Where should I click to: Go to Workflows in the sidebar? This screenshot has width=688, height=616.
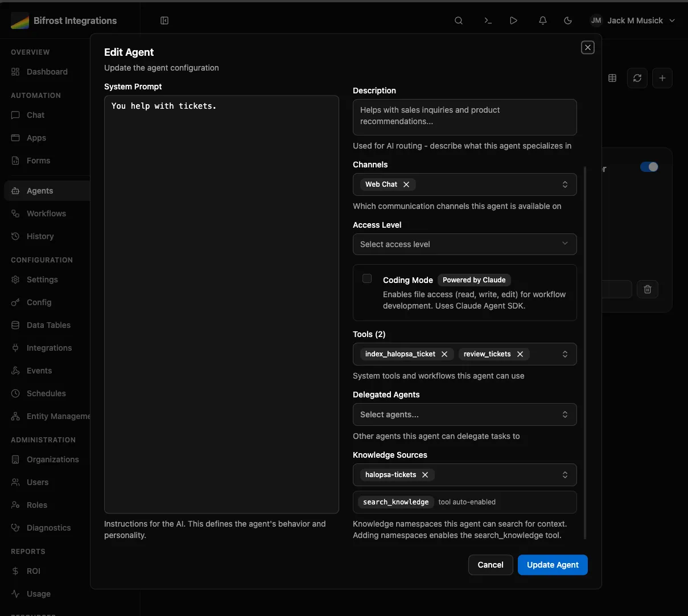point(46,213)
